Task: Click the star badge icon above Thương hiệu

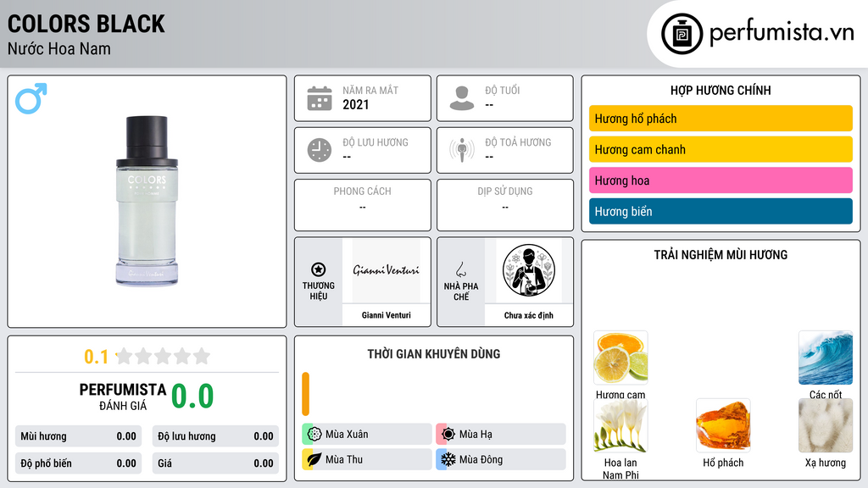Action: click(x=319, y=269)
